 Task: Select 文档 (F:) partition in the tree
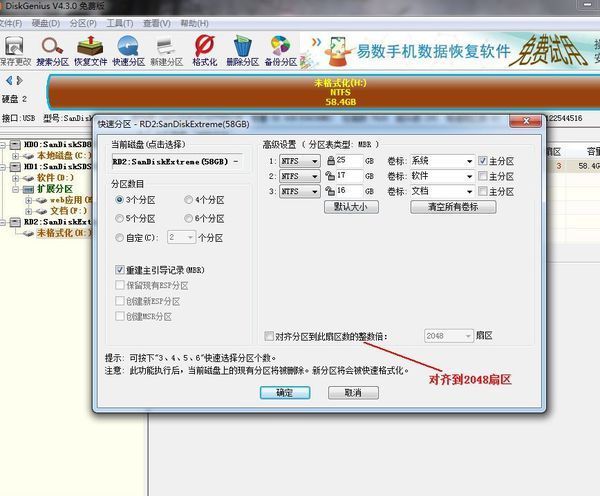tap(69, 211)
